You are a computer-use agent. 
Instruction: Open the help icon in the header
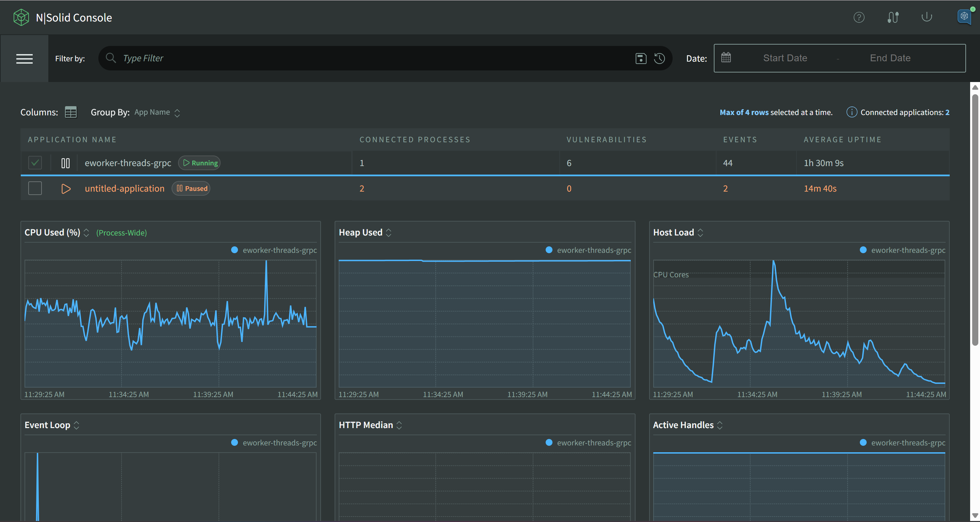[859, 17]
